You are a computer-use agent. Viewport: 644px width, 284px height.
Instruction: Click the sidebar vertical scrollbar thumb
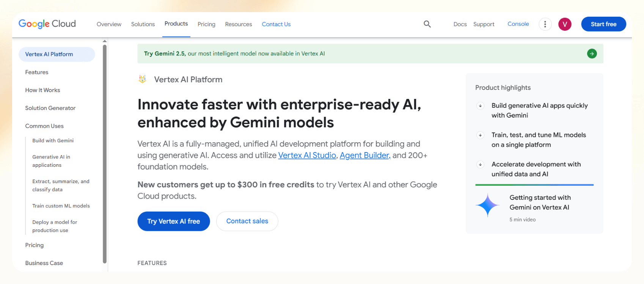pos(105,154)
